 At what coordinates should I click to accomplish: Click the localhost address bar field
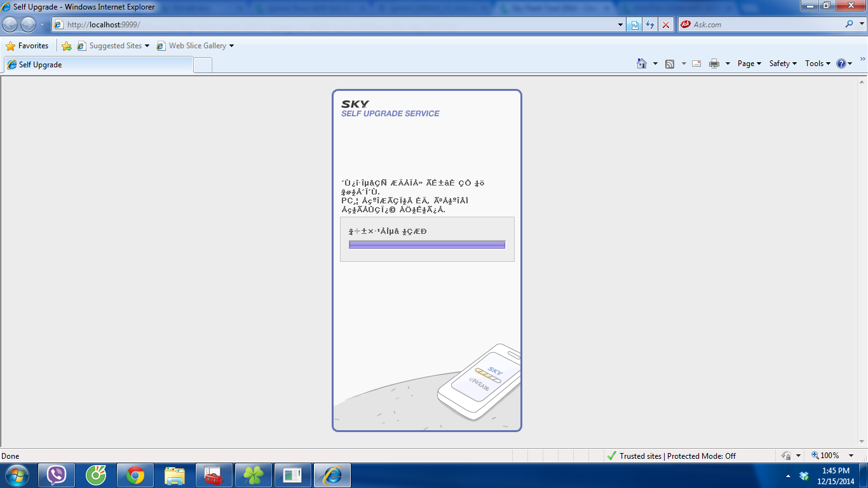click(337, 25)
